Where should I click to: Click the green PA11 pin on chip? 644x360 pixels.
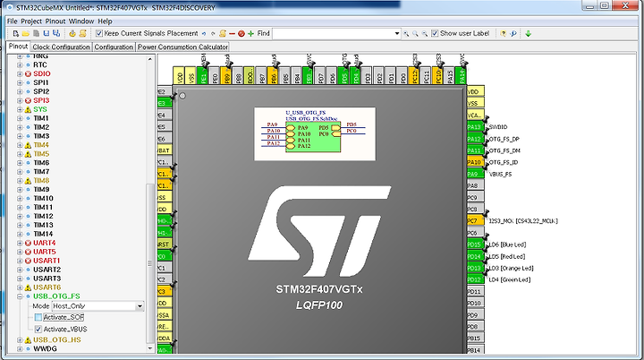(x=475, y=150)
